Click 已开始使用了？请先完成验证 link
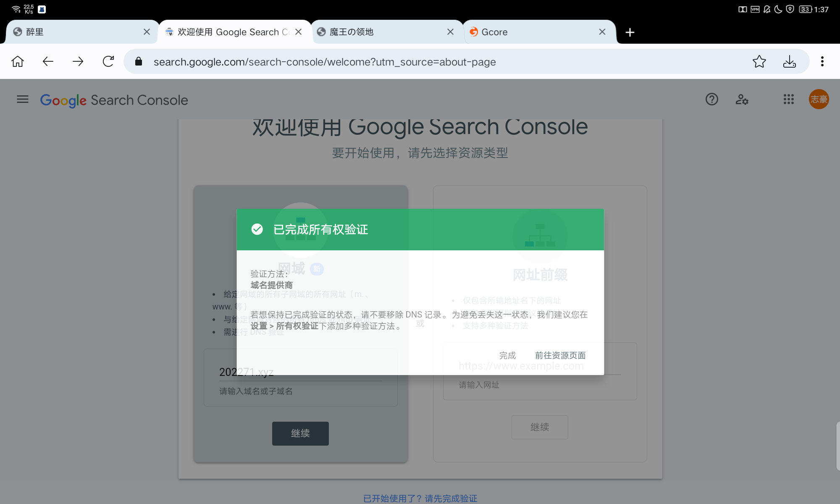 (420, 498)
